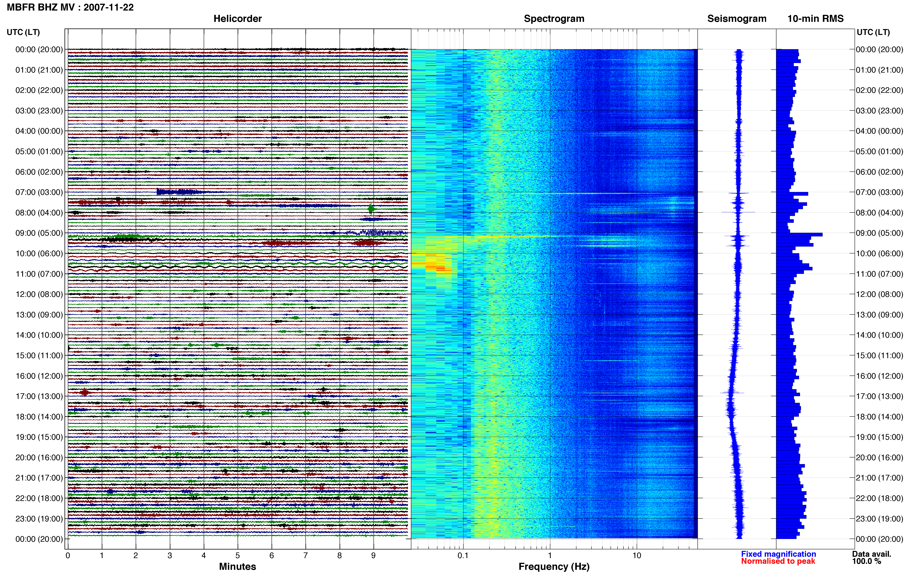
Task: Select the 'Minutes' axis title
Action: point(238,566)
